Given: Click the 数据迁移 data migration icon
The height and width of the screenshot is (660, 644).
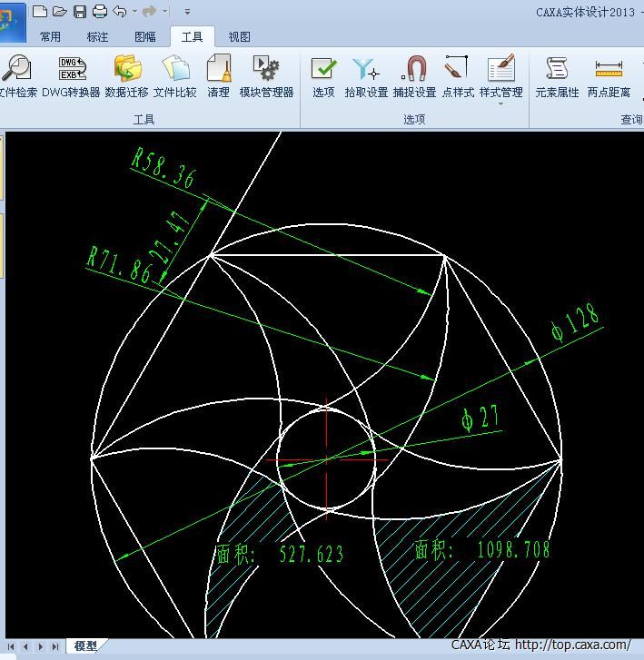Looking at the screenshot, I should (126, 76).
